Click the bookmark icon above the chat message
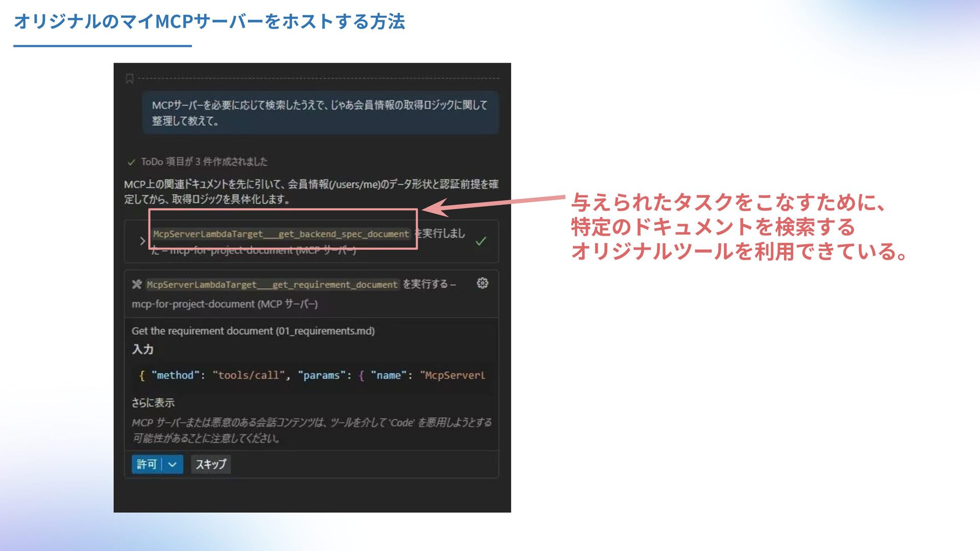Viewport: 980px width, 551px height. [x=130, y=79]
